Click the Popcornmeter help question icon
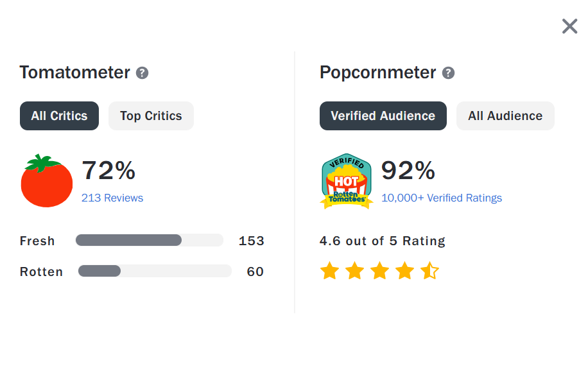 (448, 73)
